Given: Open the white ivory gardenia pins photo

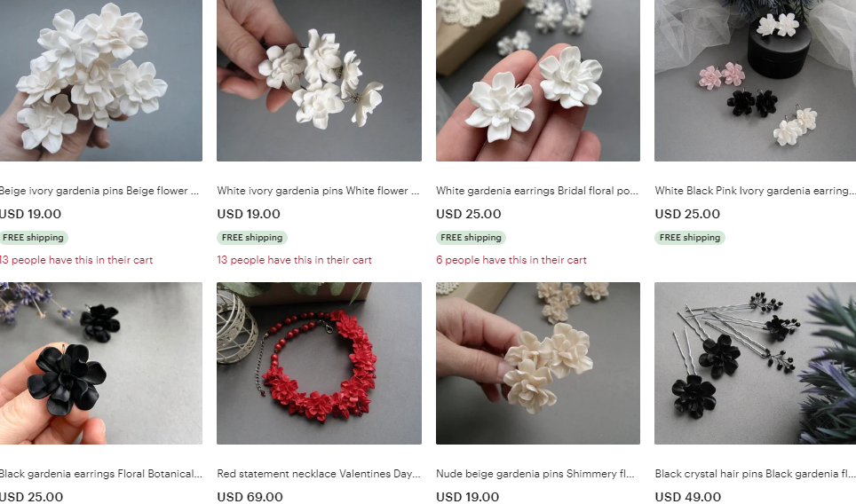Looking at the screenshot, I should 319,81.
